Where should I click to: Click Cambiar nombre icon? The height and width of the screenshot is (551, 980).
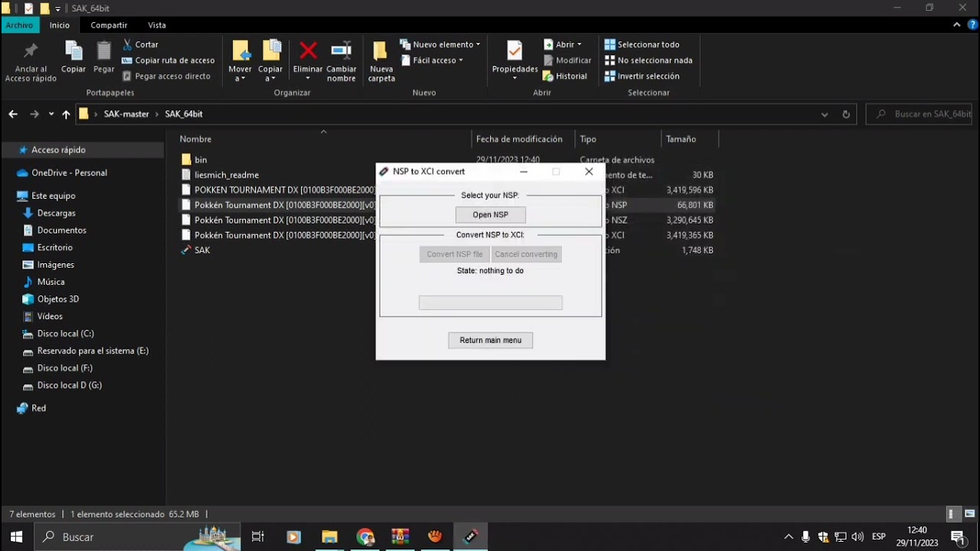tap(341, 51)
